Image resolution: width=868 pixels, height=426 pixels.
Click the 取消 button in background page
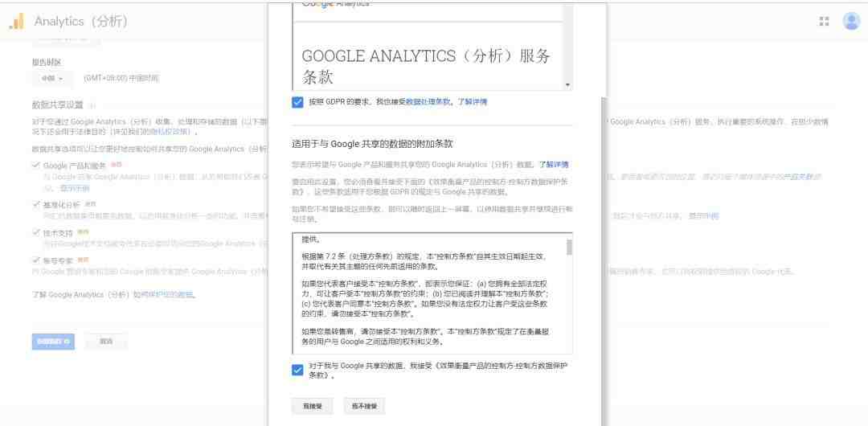point(106,342)
